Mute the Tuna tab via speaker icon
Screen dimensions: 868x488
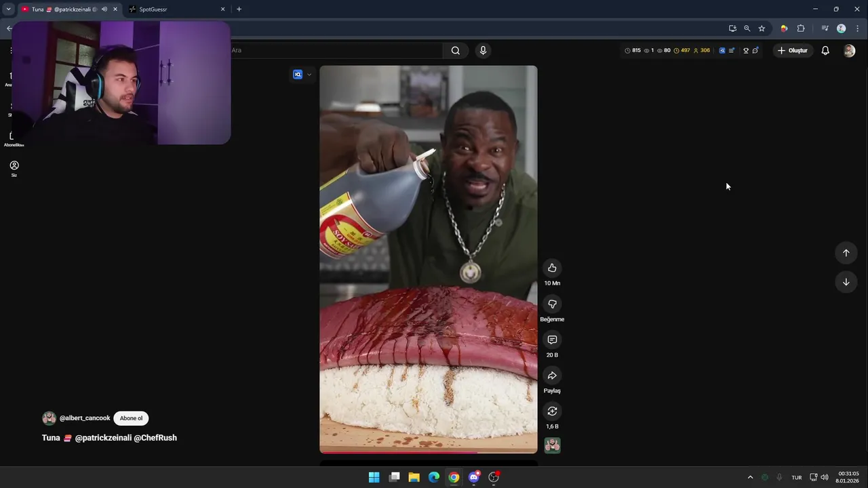pos(104,9)
